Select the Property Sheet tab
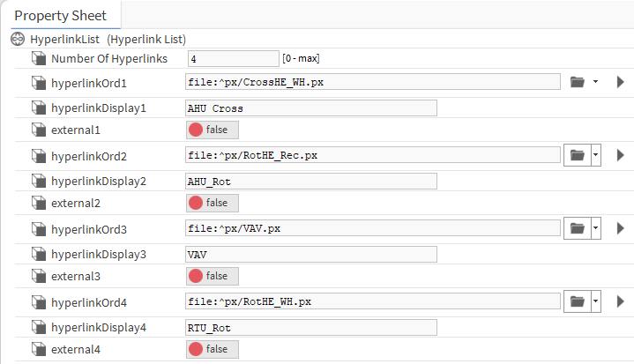634x364 pixels. (x=60, y=16)
